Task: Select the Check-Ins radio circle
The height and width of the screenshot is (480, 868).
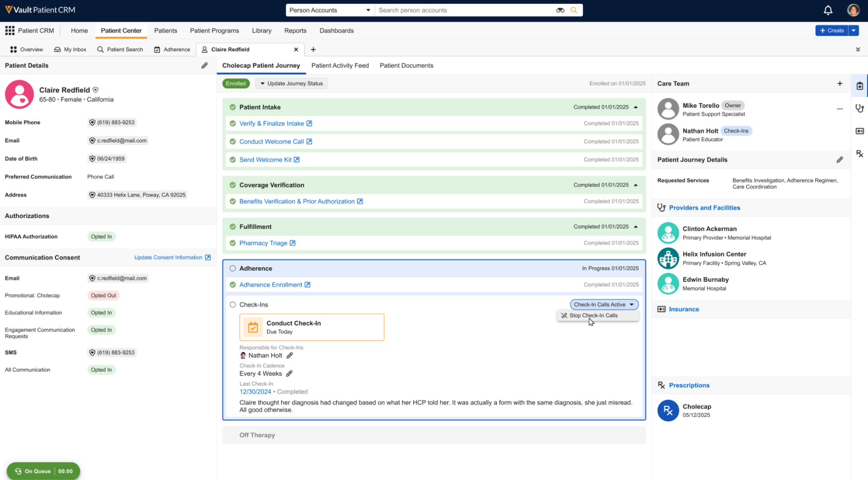Action: (233, 305)
